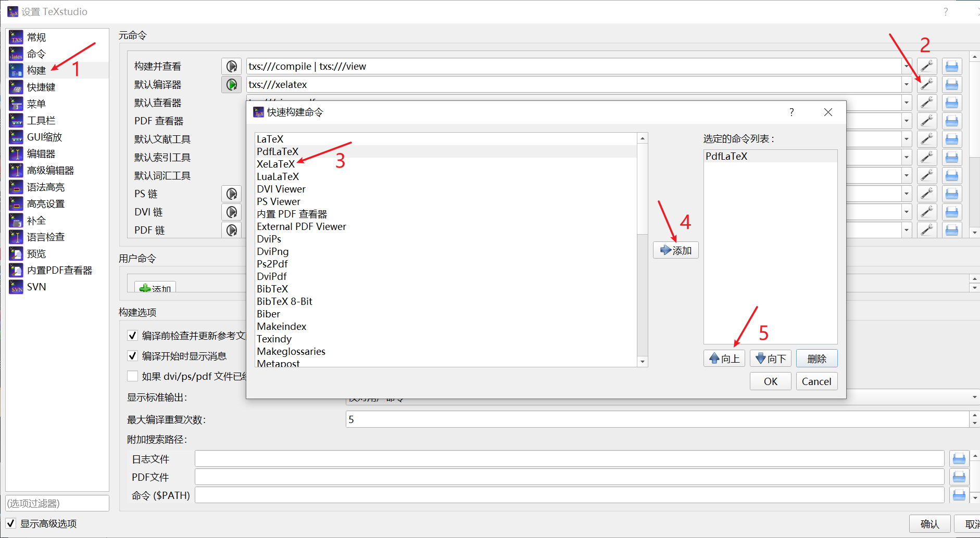Open the wrench icon for DVI 链
980x538 pixels.
927,212
